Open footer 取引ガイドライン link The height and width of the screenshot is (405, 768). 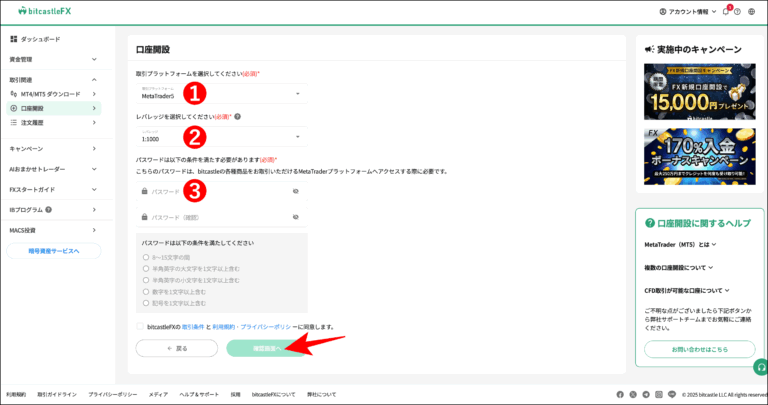coord(57,394)
